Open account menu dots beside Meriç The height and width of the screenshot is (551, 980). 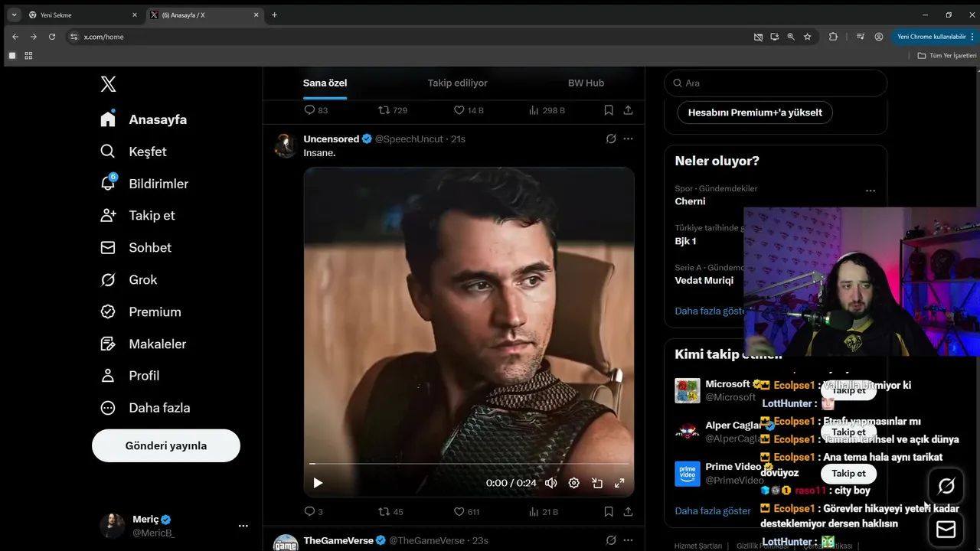pos(243,526)
